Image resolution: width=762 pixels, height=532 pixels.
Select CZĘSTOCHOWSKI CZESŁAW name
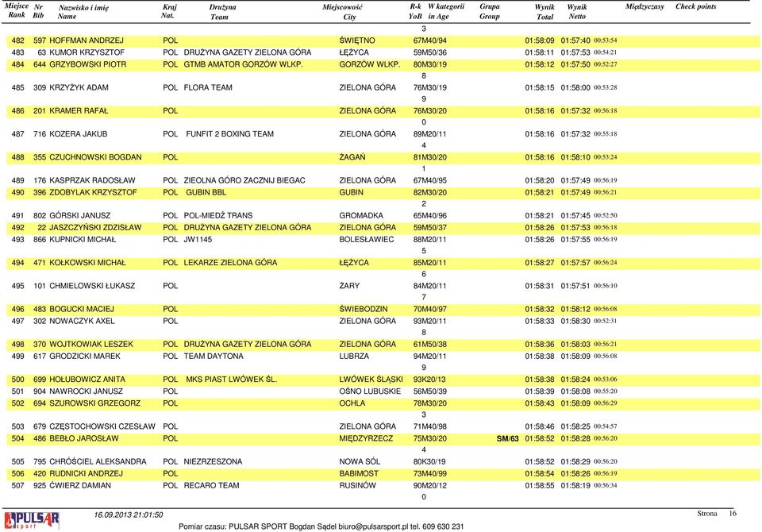click(102, 426)
